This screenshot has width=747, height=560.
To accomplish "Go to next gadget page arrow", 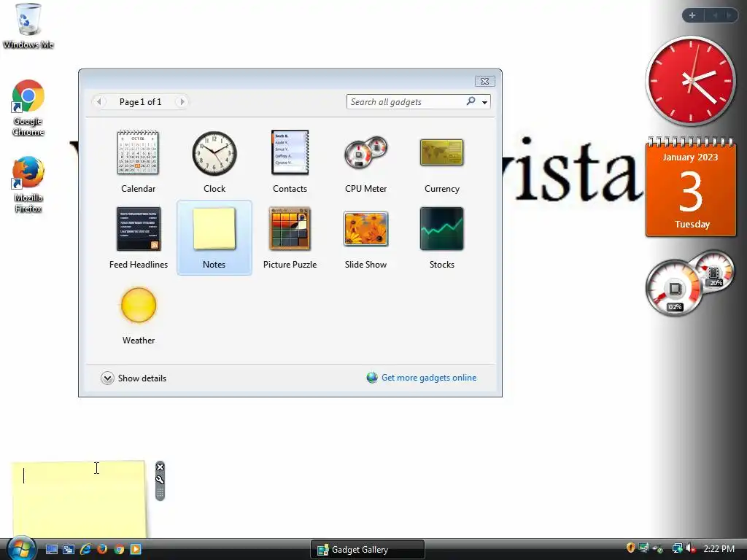I will 182,102.
